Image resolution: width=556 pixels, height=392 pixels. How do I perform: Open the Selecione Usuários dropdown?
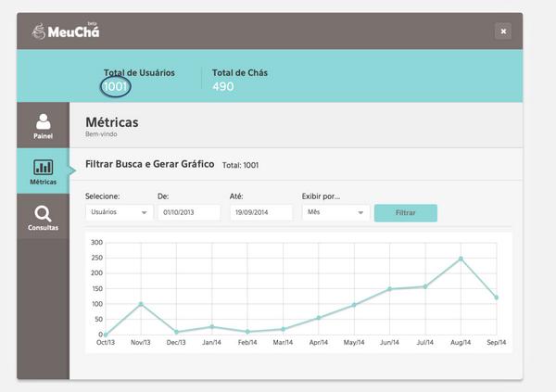click(x=120, y=212)
